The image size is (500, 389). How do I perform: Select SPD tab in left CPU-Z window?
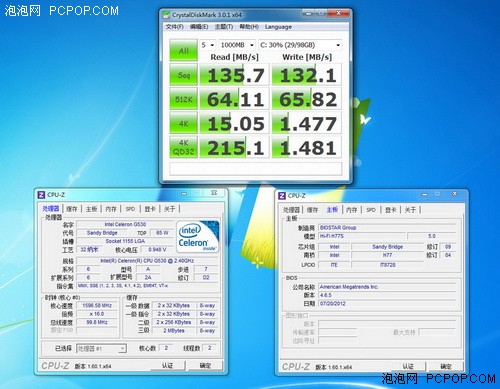pyautogui.click(x=130, y=209)
